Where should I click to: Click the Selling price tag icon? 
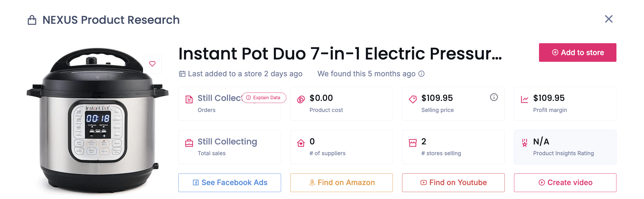click(413, 99)
